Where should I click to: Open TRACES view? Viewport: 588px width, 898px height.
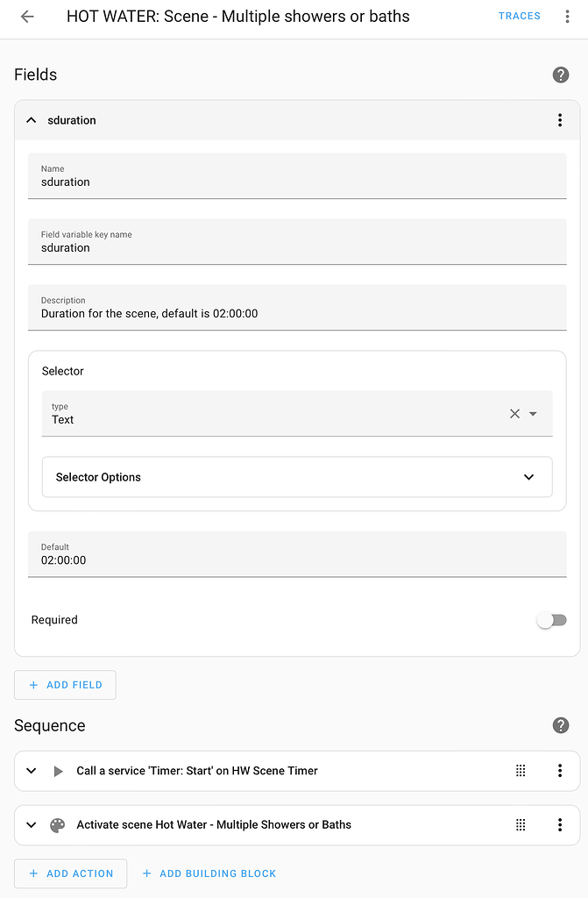519,16
